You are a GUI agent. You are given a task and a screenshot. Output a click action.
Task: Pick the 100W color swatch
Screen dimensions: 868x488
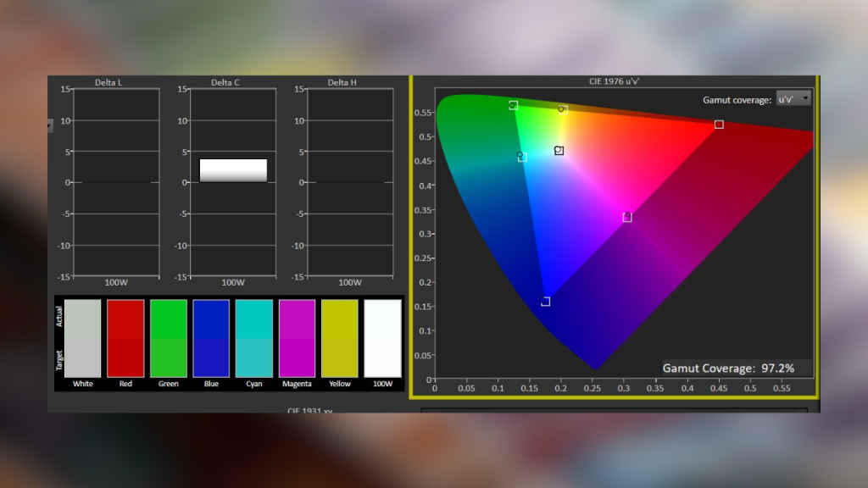(x=382, y=338)
